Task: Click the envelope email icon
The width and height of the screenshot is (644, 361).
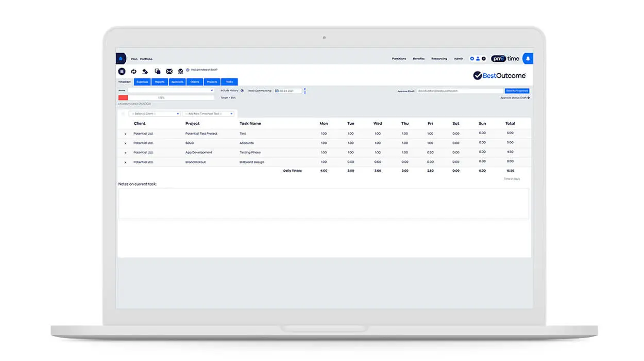Action: [169, 71]
